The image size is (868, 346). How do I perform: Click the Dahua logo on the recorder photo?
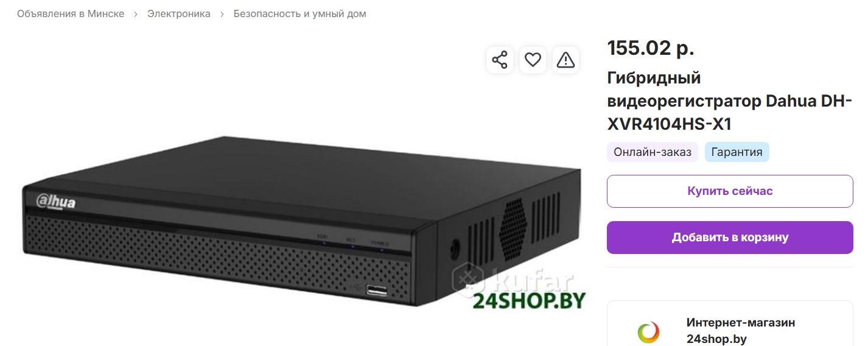coord(57,201)
